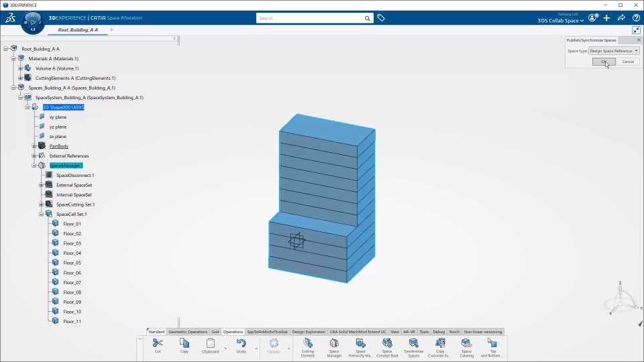Screen dimensions: 644x362
Task: Confirm with the OK button
Action: (603, 62)
